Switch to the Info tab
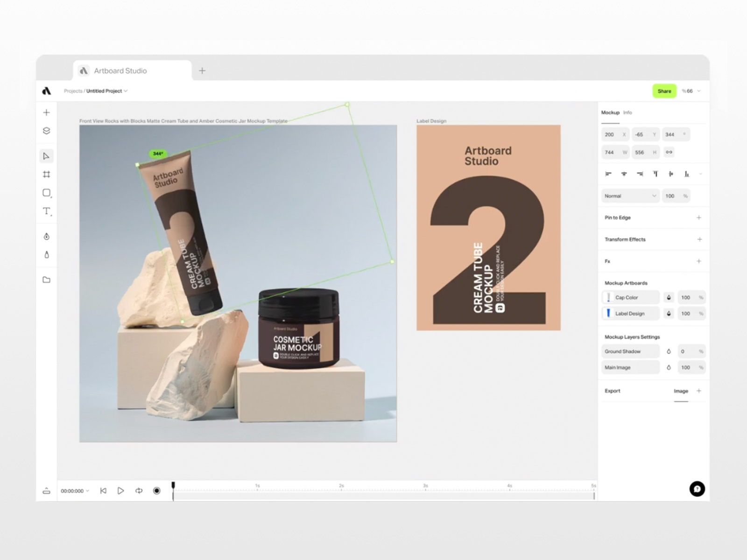Viewport: 747px width, 560px height. 627,112
